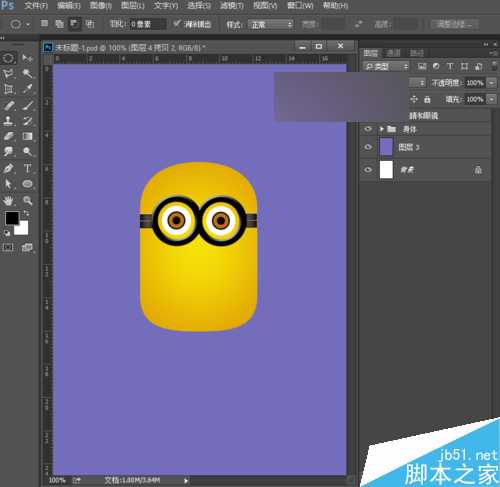Click the Refine Edge button
This screenshot has height=487, width=500.
455,24
